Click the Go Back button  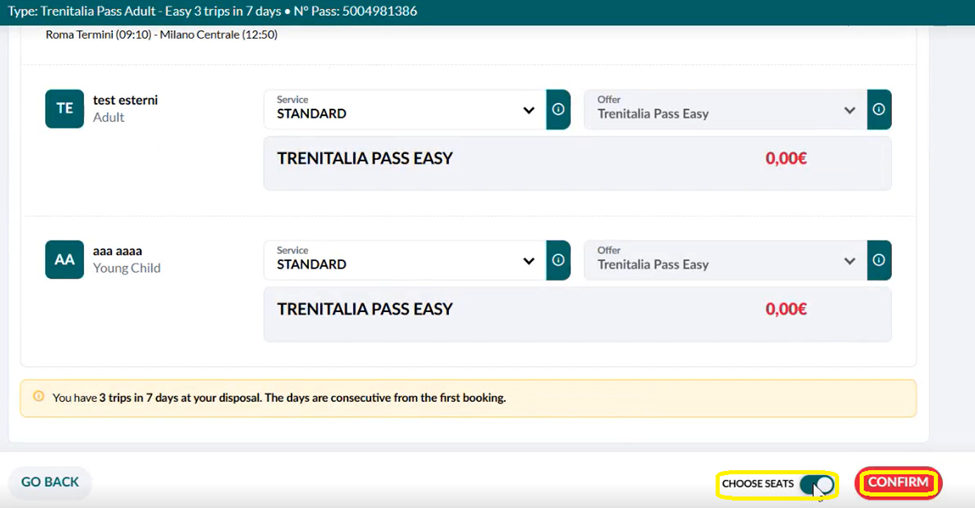pyautogui.click(x=50, y=483)
